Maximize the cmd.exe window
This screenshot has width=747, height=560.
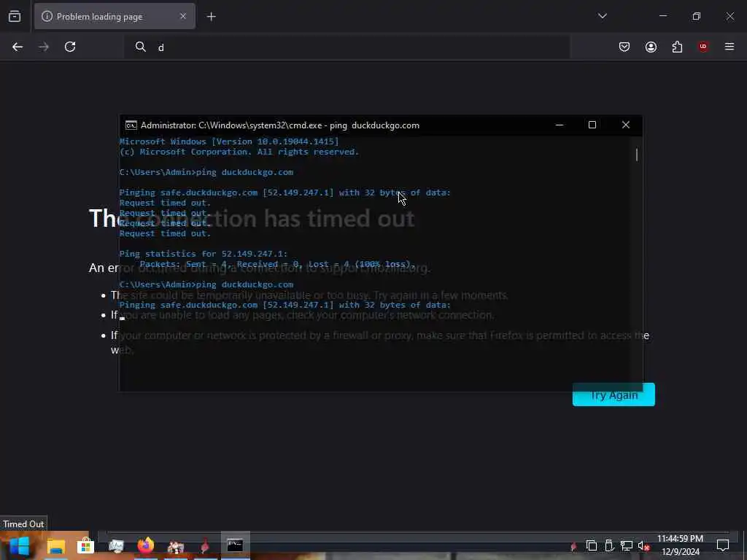(592, 125)
